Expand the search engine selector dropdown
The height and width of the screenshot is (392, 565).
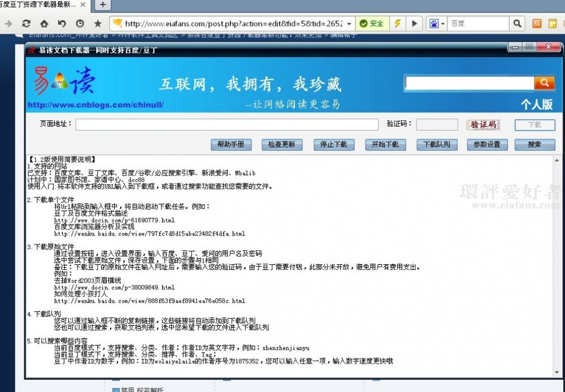tap(443, 24)
